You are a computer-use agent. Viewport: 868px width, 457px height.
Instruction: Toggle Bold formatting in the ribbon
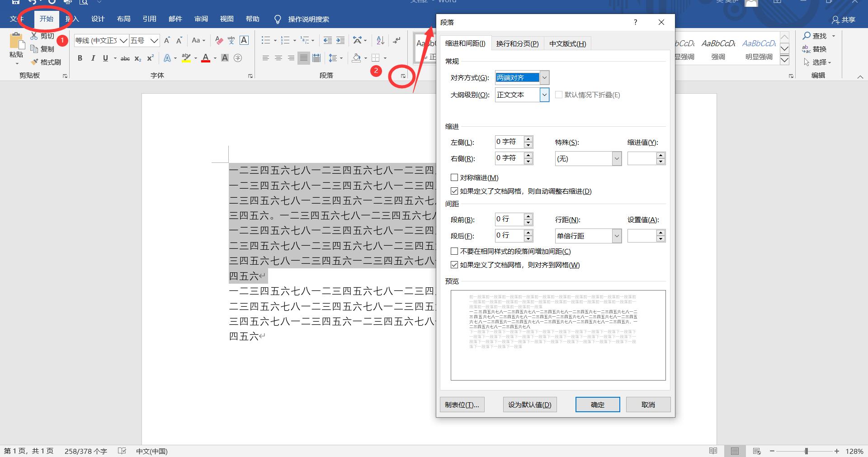pyautogui.click(x=80, y=58)
